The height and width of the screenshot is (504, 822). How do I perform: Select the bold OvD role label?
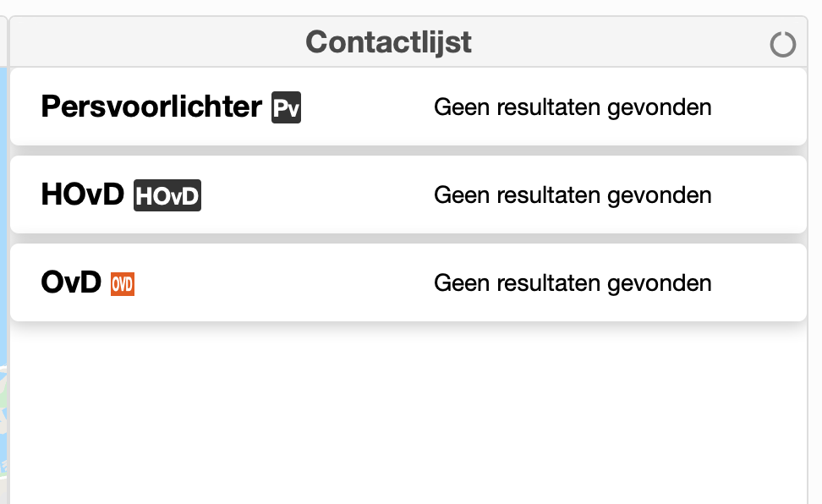(x=71, y=282)
